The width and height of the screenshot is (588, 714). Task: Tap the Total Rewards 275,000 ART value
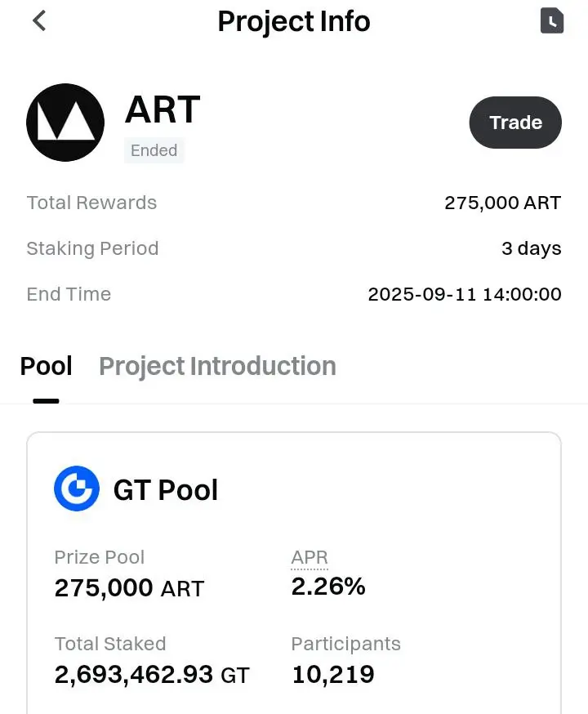(503, 203)
